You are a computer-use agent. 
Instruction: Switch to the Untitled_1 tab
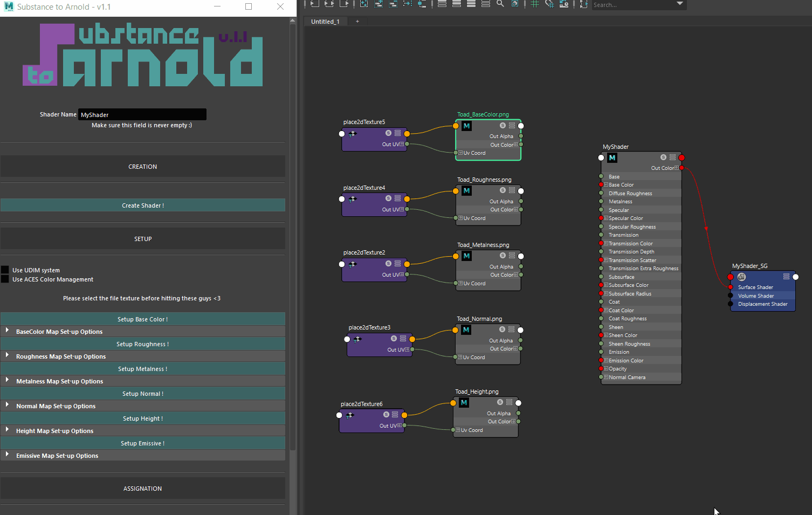tap(325, 22)
